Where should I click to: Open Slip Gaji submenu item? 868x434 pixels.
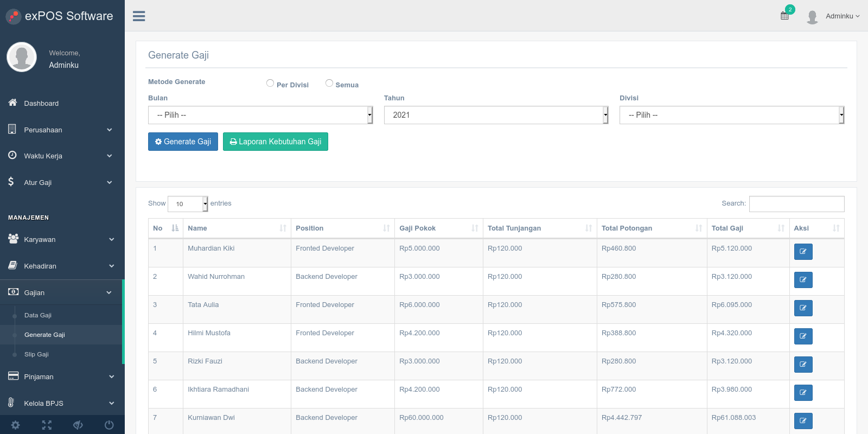[x=36, y=354]
